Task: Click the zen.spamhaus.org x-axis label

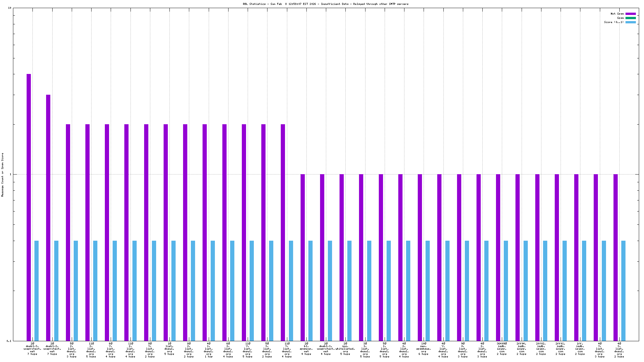Action: tap(424, 349)
